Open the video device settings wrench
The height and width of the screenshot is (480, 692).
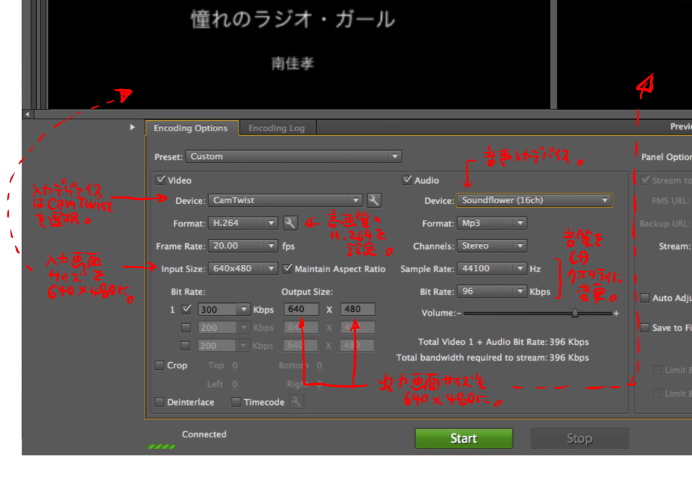[374, 200]
